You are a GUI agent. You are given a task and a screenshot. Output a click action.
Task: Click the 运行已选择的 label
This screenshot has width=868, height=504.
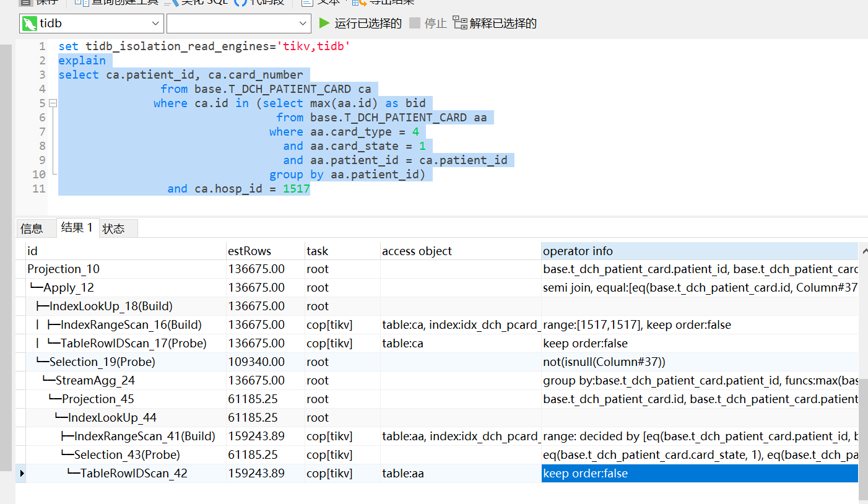coord(368,24)
